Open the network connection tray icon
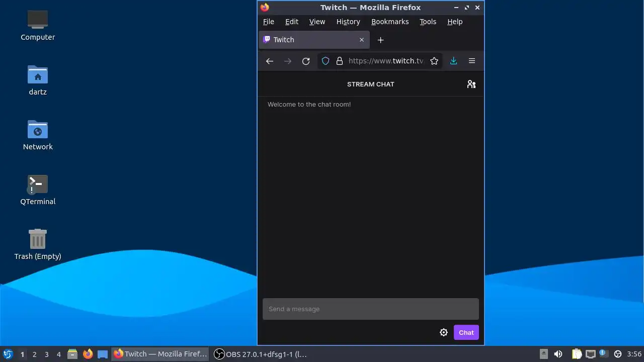This screenshot has width=644, height=362. click(x=590, y=354)
